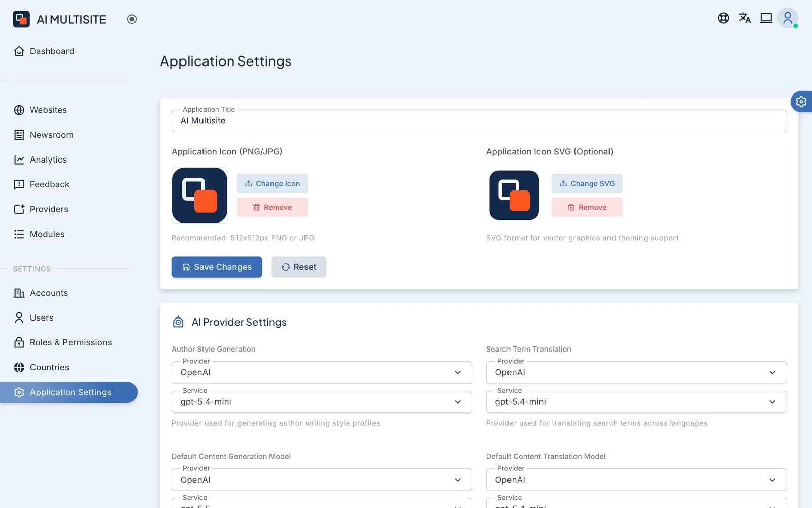Screen dimensions: 812x508
Task: Click the 'Search Term Translation' label
Action: click(x=528, y=349)
